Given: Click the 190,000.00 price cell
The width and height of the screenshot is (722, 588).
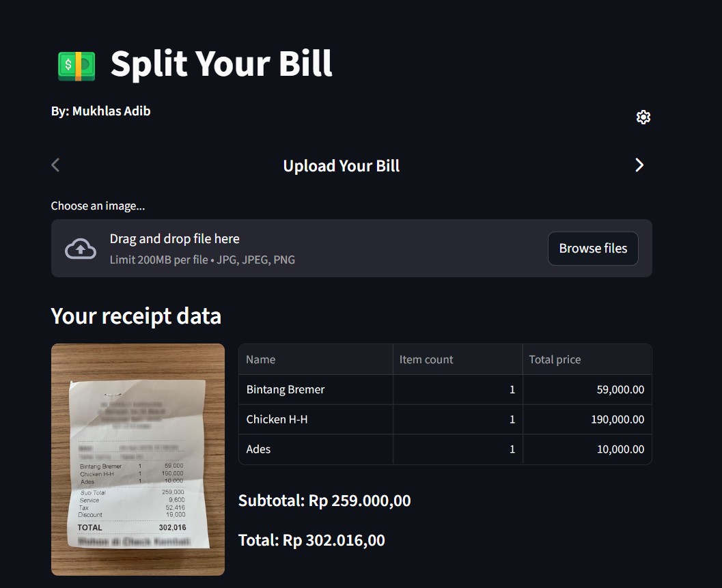Looking at the screenshot, I should (617, 419).
